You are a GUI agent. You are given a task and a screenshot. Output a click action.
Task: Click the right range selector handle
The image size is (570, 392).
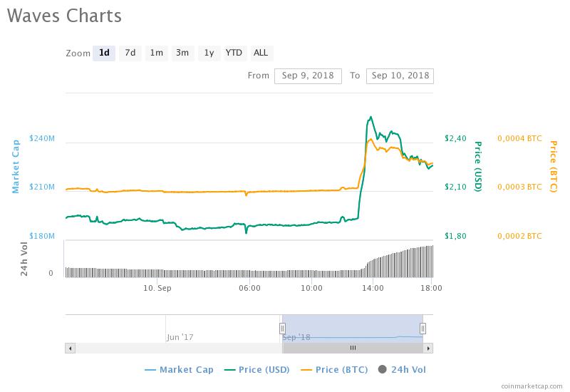click(x=423, y=328)
